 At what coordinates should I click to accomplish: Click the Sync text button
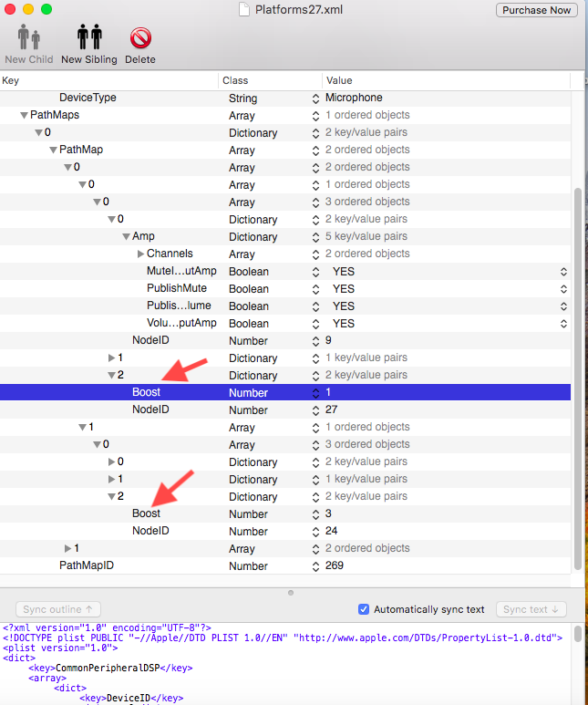tap(531, 609)
